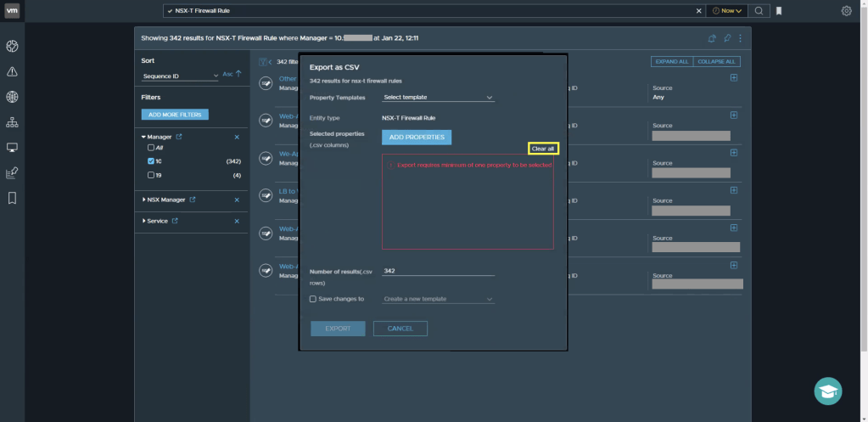Open the 'Select template' dropdown
Viewport: 868px width, 422px height.
(x=437, y=98)
